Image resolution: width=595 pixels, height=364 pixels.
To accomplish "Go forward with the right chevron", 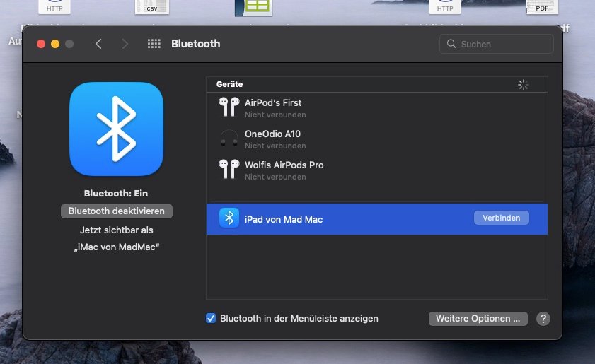I will pos(125,44).
